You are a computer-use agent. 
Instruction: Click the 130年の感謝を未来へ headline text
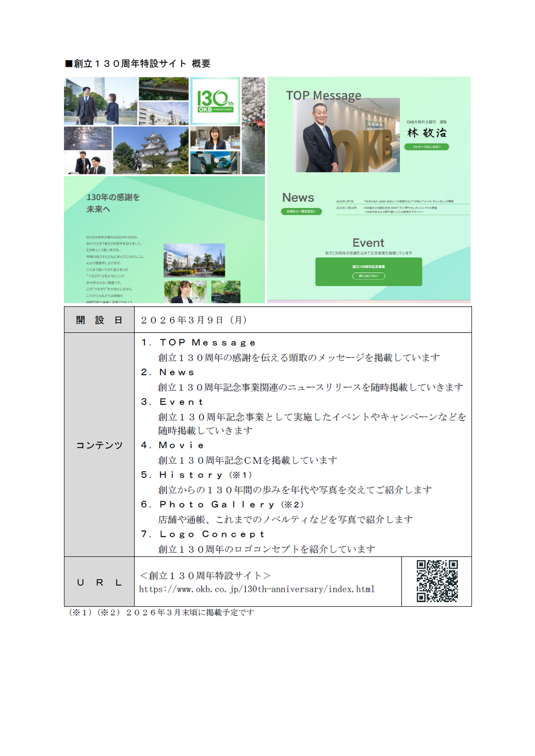tap(113, 203)
